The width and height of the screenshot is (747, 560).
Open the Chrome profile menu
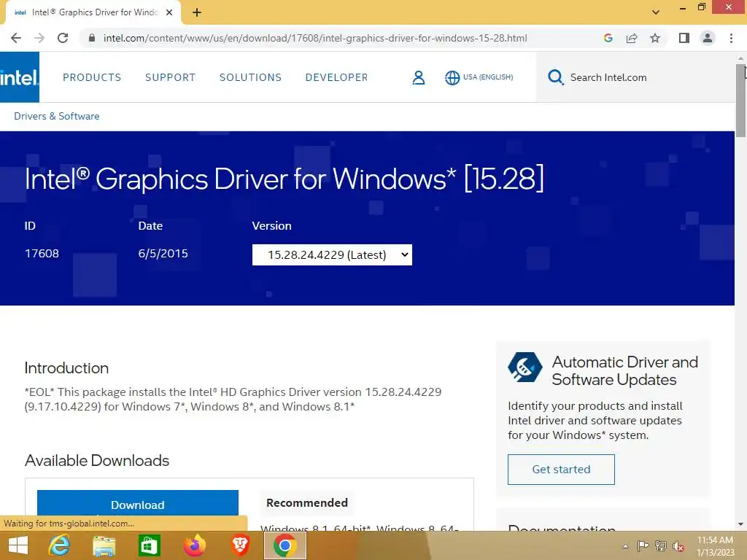[708, 38]
